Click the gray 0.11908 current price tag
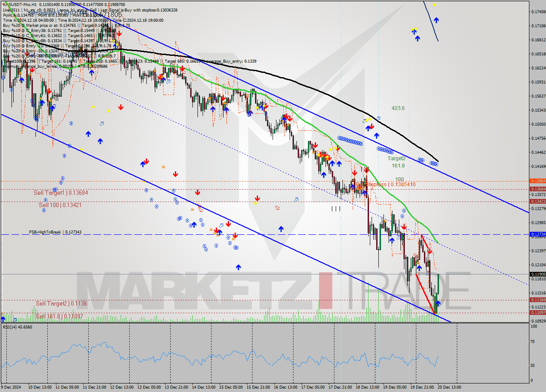 (x=537, y=274)
